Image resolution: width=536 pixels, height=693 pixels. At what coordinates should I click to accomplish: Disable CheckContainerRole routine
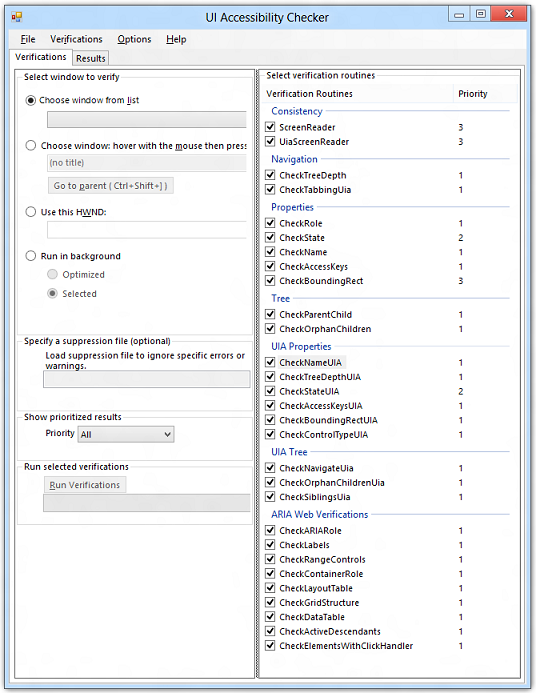[270, 574]
